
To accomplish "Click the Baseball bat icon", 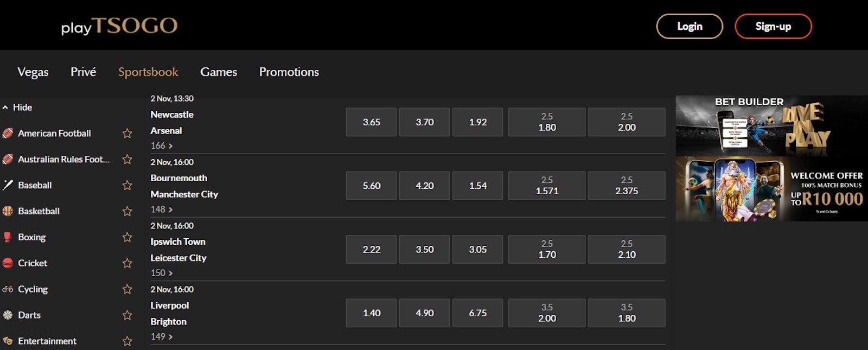I will coord(8,185).
